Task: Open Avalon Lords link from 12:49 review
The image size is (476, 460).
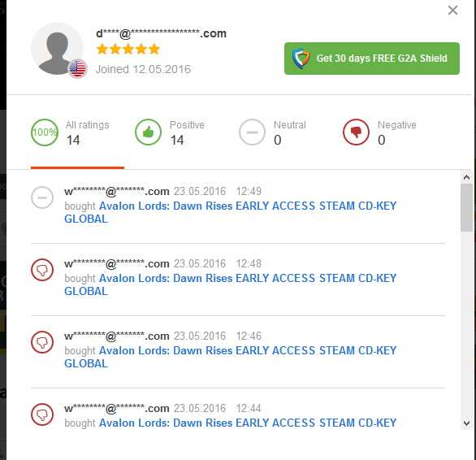Action: point(231,212)
